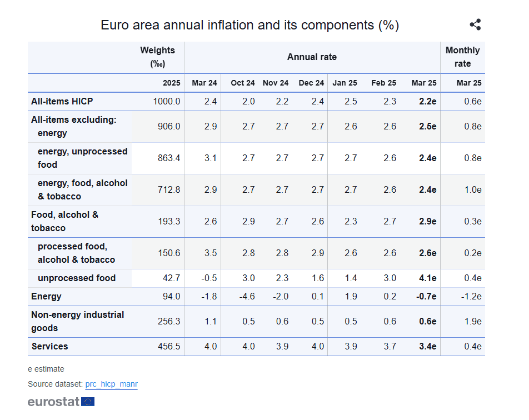Click the Annual rate column header
Image resolution: width=529 pixels, height=420 pixels.
[x=312, y=57]
